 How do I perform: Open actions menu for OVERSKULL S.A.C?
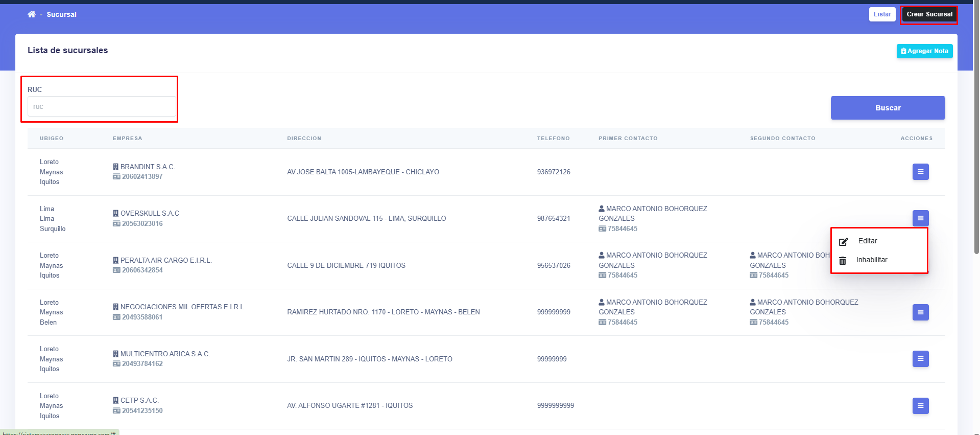point(920,218)
